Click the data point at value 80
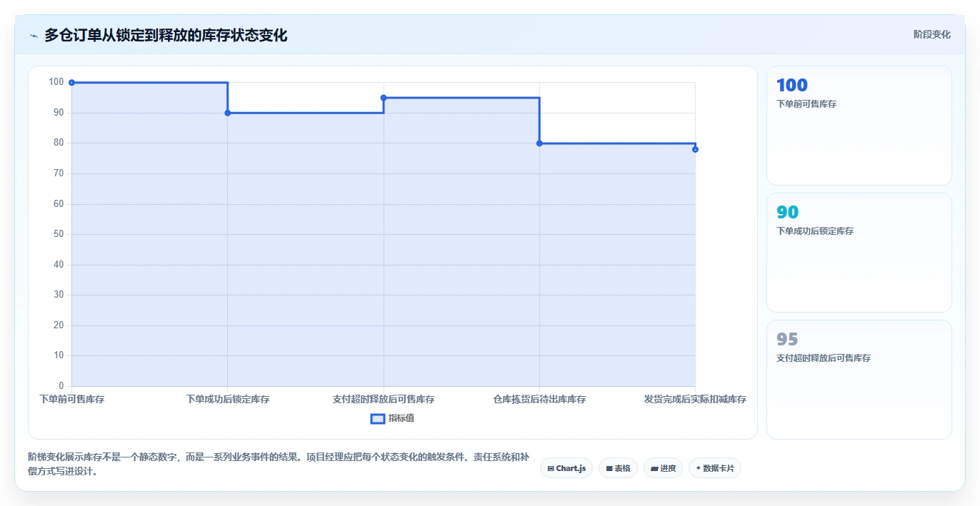980x506 pixels. click(539, 143)
